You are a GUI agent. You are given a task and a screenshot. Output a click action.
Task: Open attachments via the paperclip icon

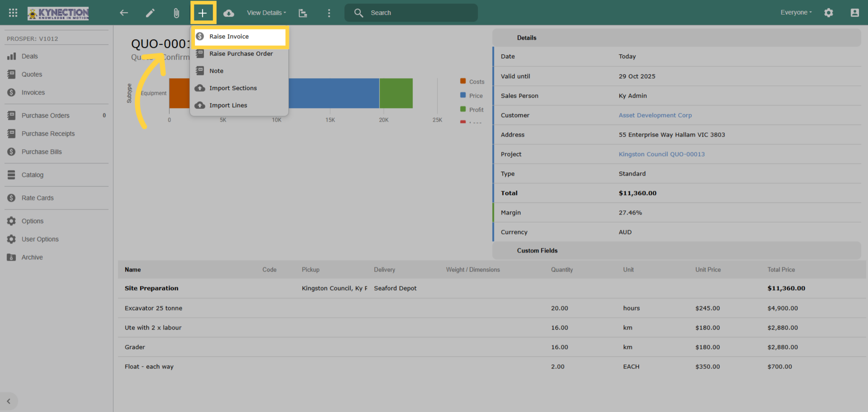pyautogui.click(x=176, y=13)
